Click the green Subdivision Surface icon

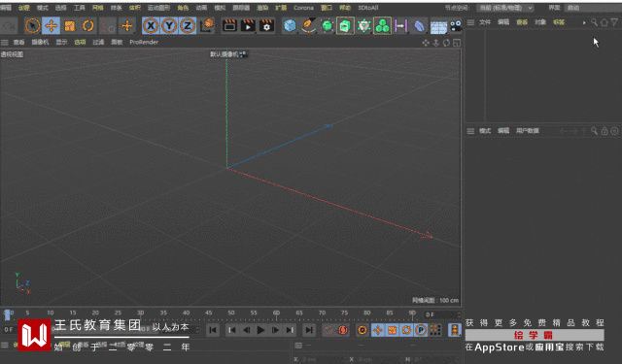point(327,26)
